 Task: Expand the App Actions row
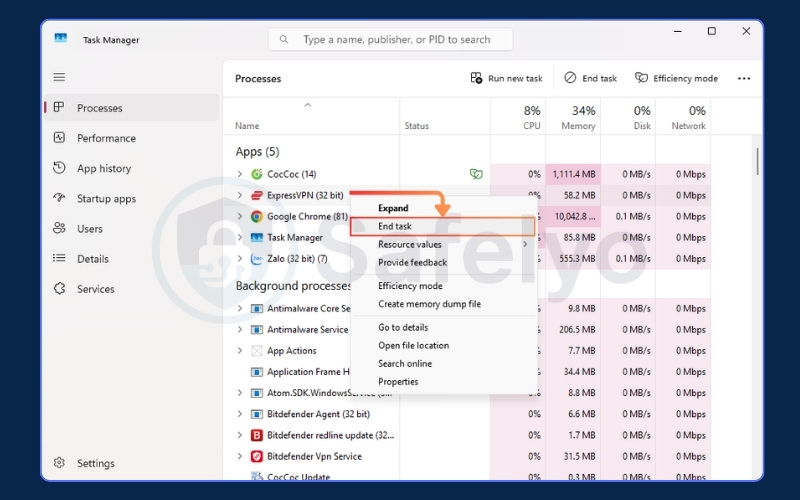(240, 351)
